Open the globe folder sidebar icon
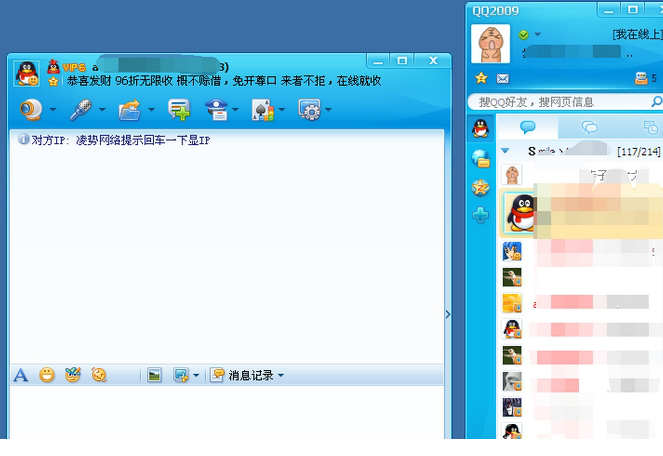 (481, 159)
